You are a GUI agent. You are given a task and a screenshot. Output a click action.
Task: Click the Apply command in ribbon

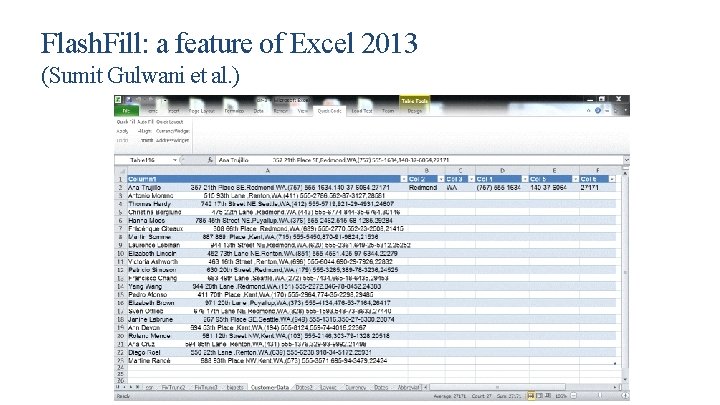(x=122, y=131)
